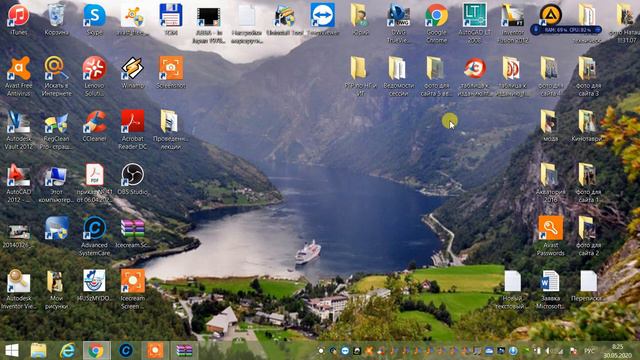Open the РГР по НГ и ИГ folder
Screen dimensions: 640x360
(x=360, y=76)
